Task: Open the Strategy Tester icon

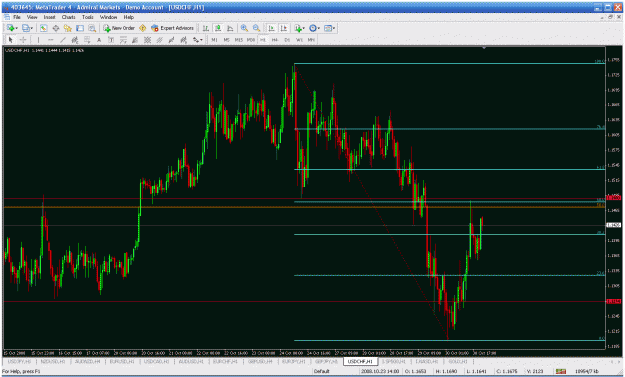Action: tap(92, 28)
